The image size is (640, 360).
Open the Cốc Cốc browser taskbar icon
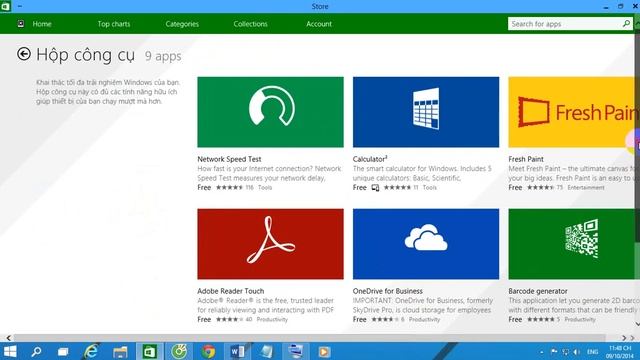click(179, 351)
